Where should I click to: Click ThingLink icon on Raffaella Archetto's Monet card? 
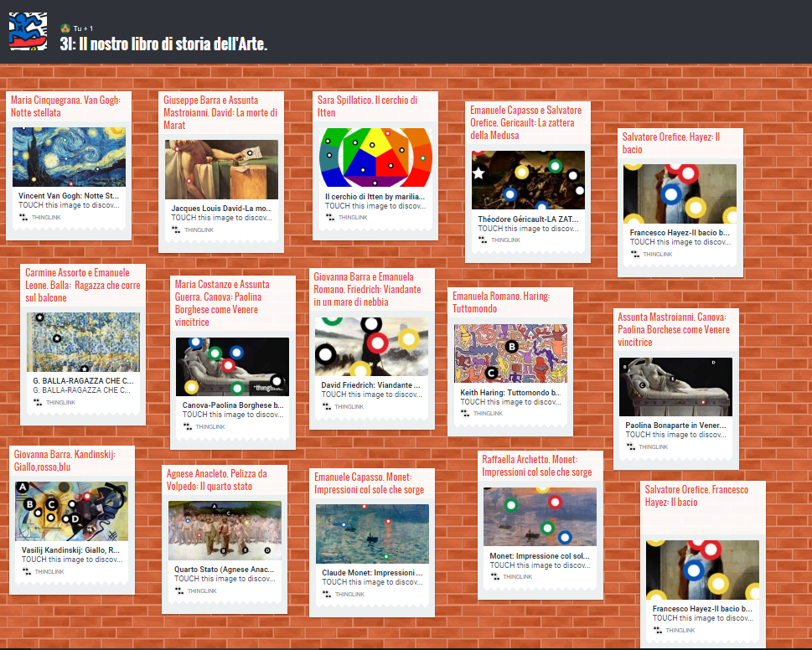point(495,576)
